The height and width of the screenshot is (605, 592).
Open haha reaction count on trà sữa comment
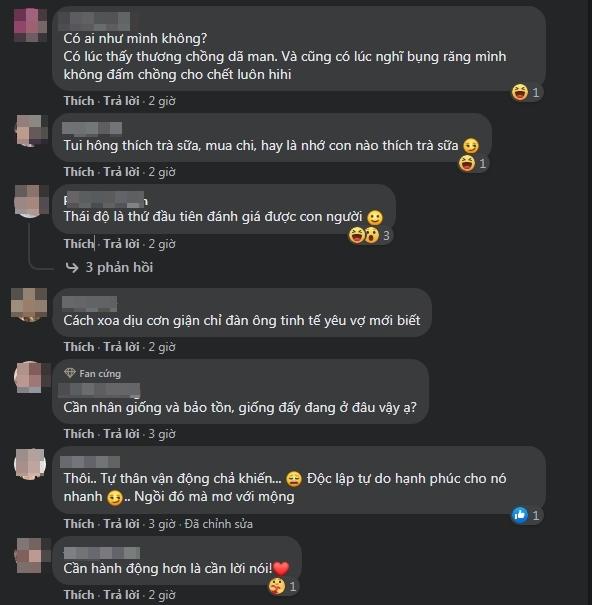tap(482, 164)
